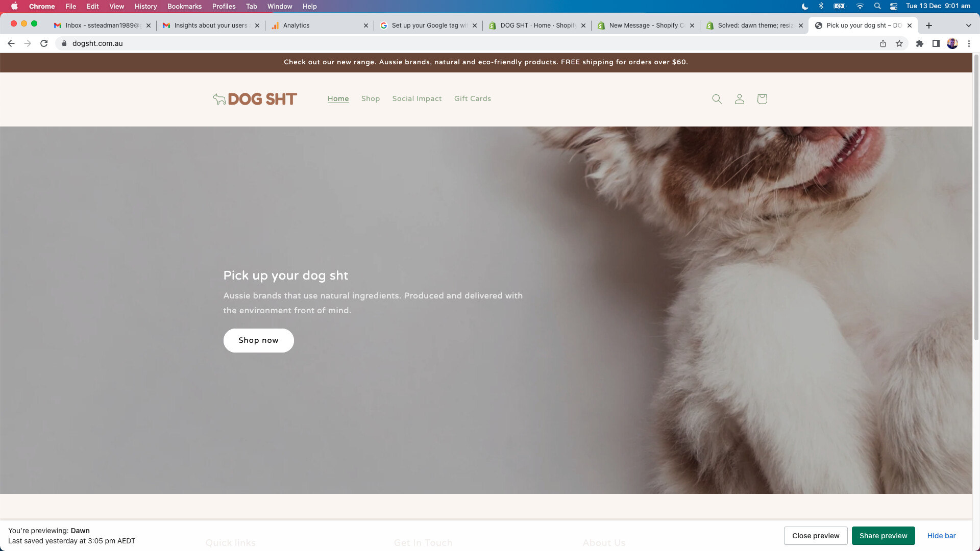Click the account login icon
The height and width of the screenshot is (551, 980).
coord(739,99)
